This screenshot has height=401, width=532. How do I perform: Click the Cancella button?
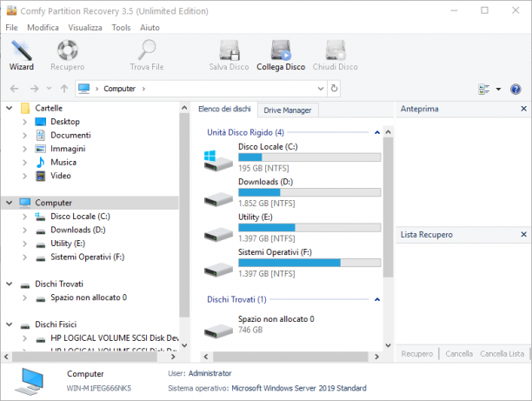point(459,354)
